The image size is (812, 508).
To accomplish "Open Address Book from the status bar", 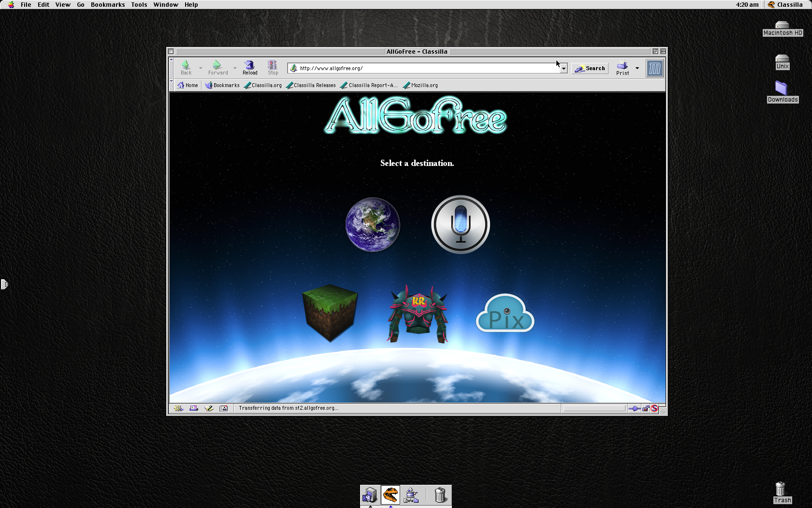I will (x=223, y=408).
